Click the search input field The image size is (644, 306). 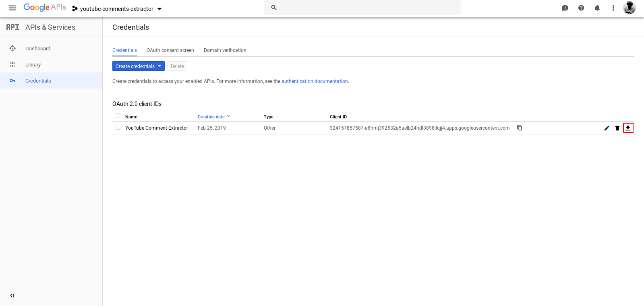click(367, 8)
